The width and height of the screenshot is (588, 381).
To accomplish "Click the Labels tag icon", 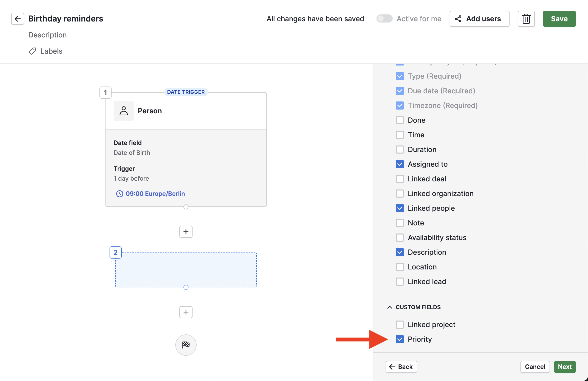I will pos(32,51).
